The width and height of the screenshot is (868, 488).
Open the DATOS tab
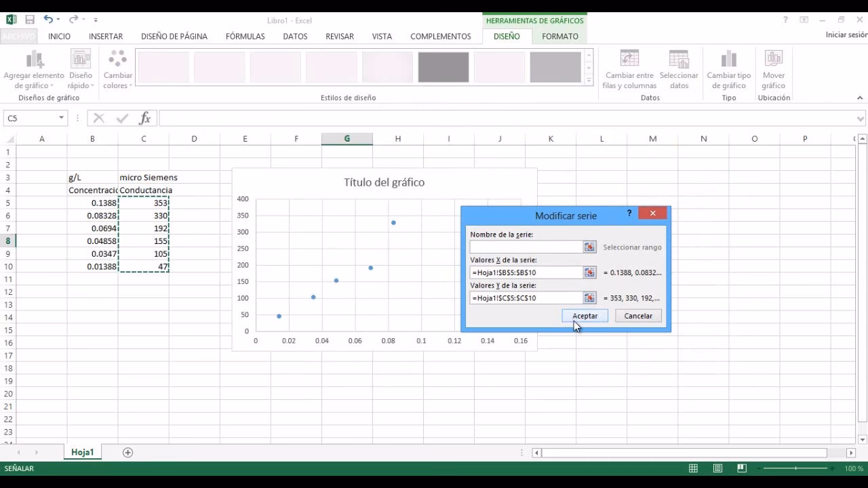point(295,37)
